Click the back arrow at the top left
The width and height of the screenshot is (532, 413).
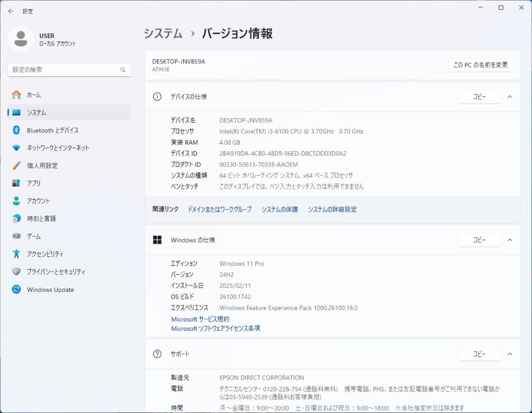pyautogui.click(x=10, y=11)
